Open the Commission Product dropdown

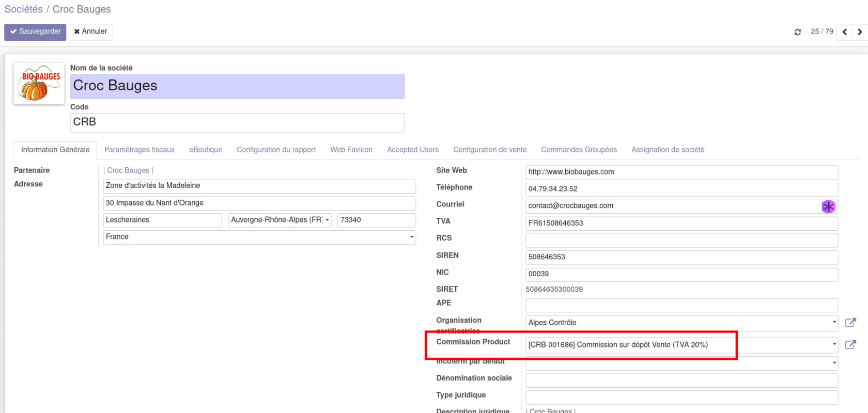834,344
